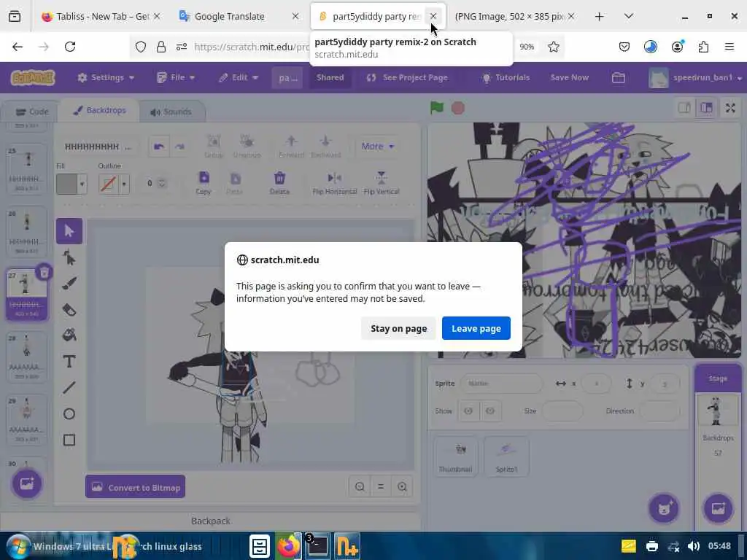747x560 pixels.
Task: Expand the More dropdown
Action: (377, 146)
